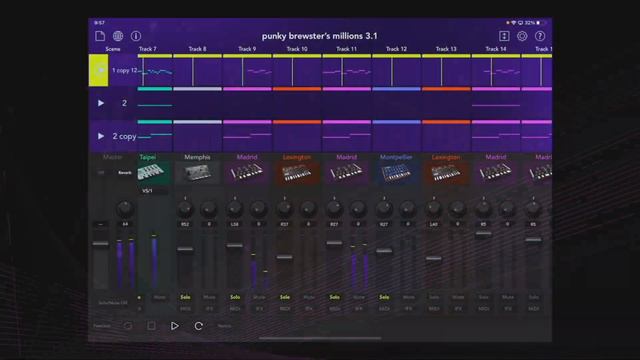Open IFX for the Memphis track

[x=209, y=309]
